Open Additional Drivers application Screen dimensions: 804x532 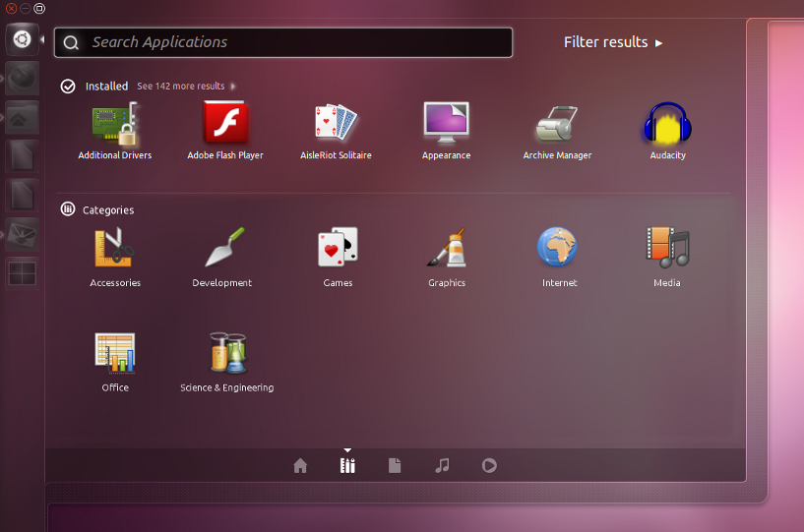click(x=115, y=126)
